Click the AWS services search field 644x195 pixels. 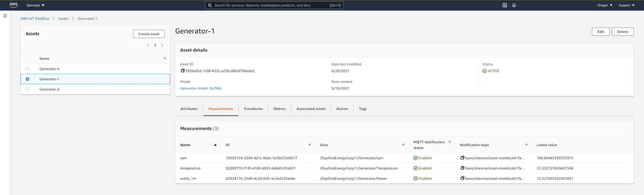[274, 5]
